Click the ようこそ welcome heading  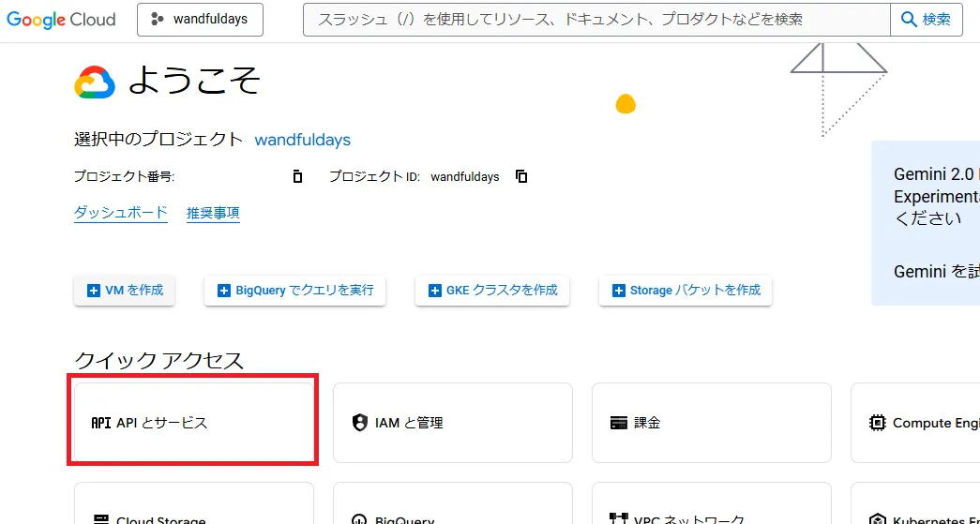tap(194, 82)
